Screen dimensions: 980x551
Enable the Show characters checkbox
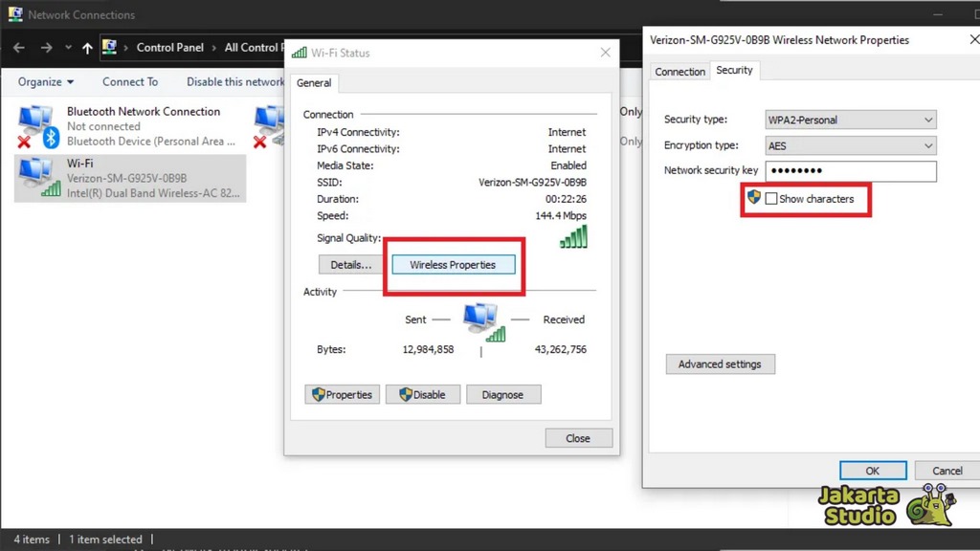point(771,199)
